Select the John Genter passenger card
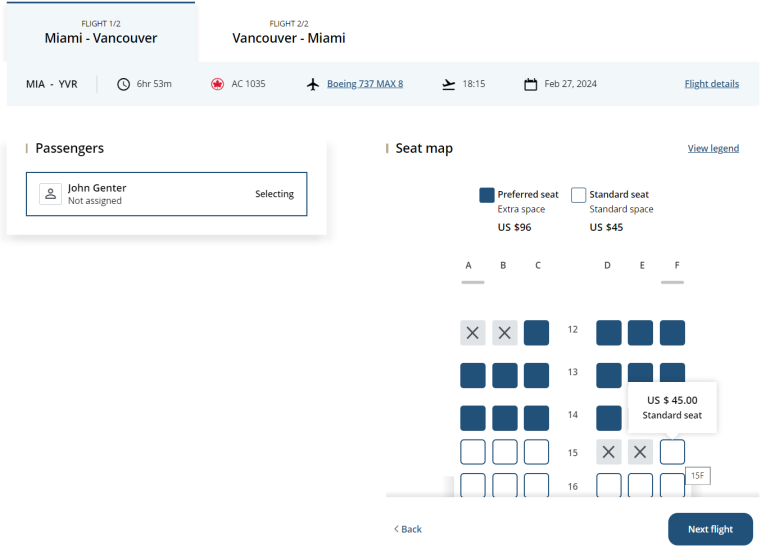 point(167,194)
